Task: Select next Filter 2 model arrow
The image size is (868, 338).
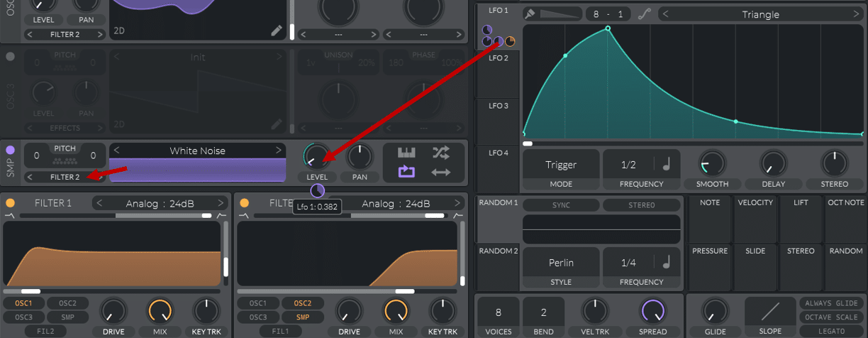Action: (x=456, y=203)
